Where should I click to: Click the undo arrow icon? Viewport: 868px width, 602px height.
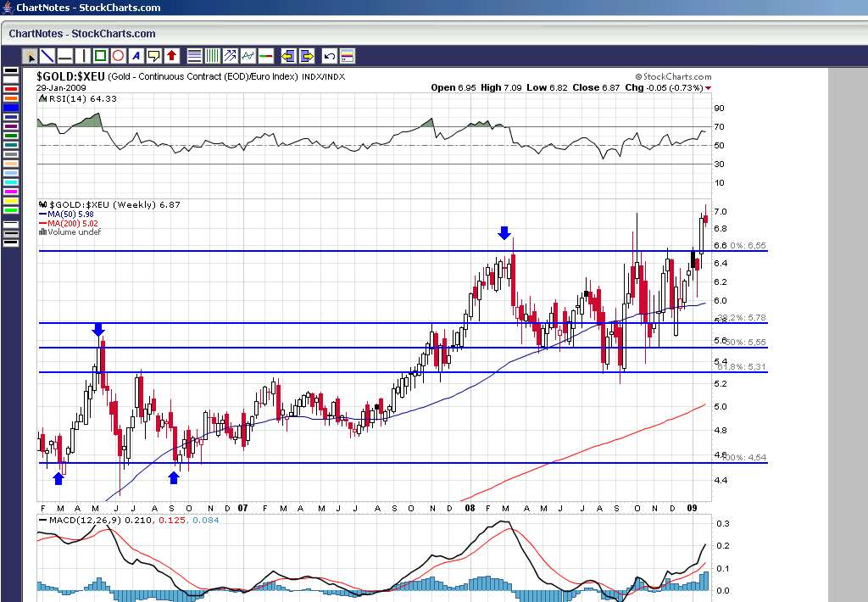coord(330,56)
